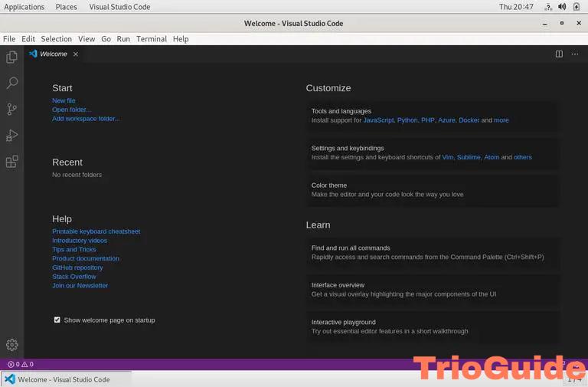588x387 pixels.
Task: Install Azure tools support link
Action: [x=446, y=120]
